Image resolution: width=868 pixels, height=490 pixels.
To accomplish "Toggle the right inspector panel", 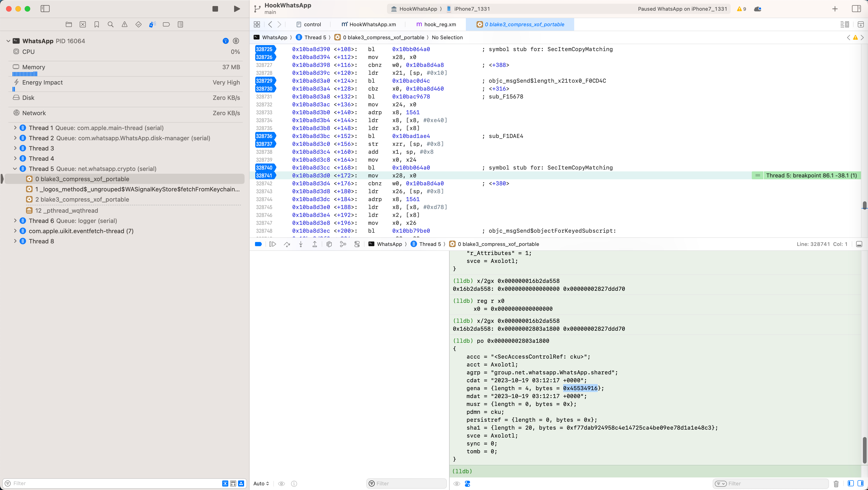I will coord(856,9).
